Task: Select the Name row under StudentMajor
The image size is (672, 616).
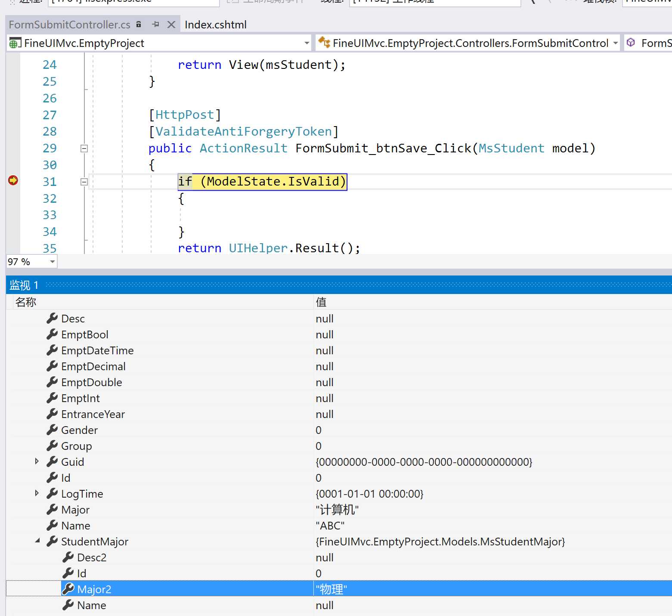Action: [339, 605]
